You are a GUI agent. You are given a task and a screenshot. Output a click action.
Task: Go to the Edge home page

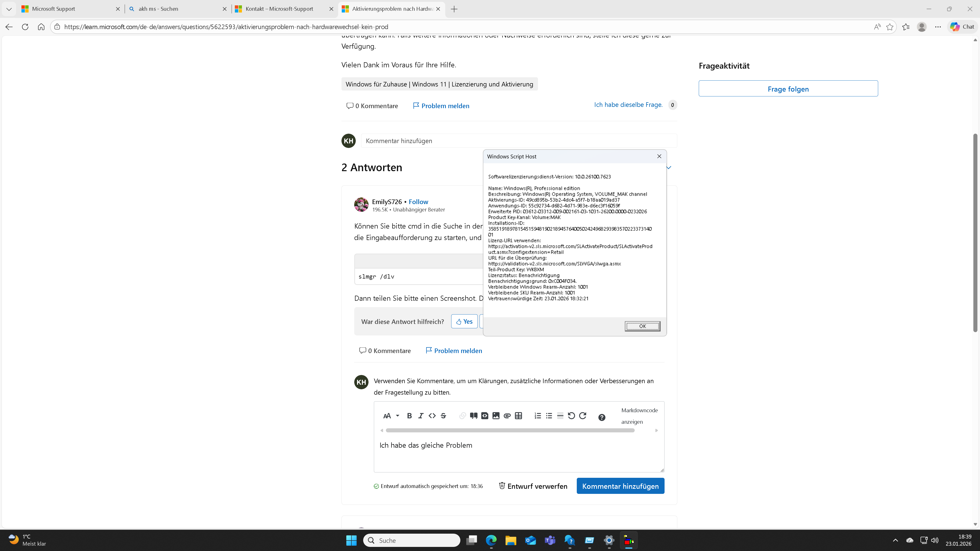click(41, 27)
